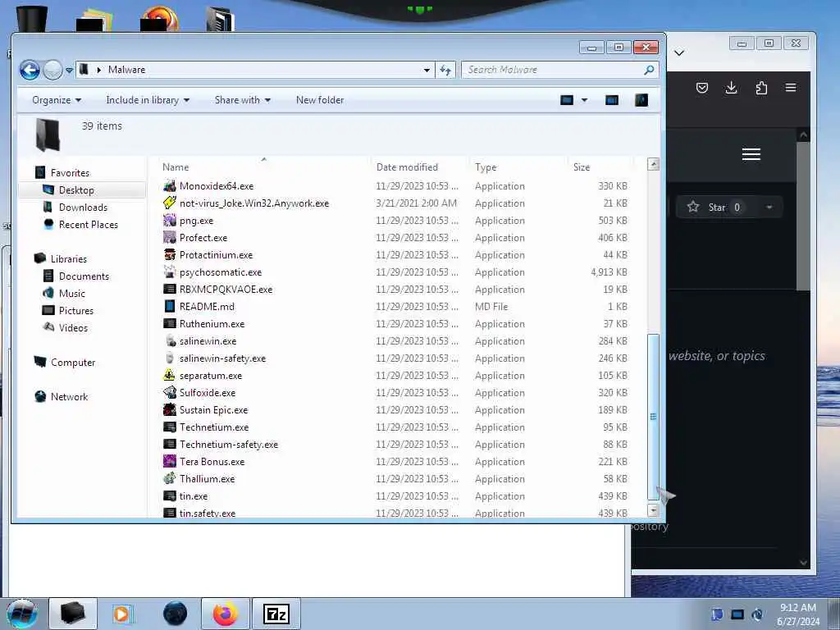This screenshot has height=630, width=840.
Task: Select the file name salinewin-safety.exe
Action: [x=222, y=358]
